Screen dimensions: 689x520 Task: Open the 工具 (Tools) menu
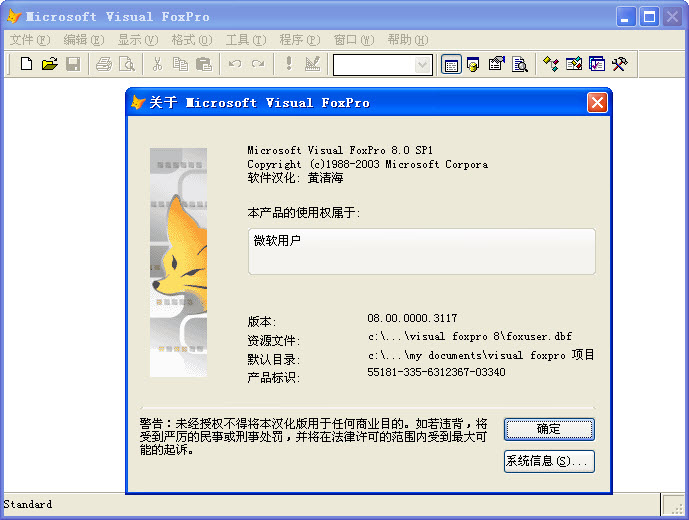click(x=245, y=40)
